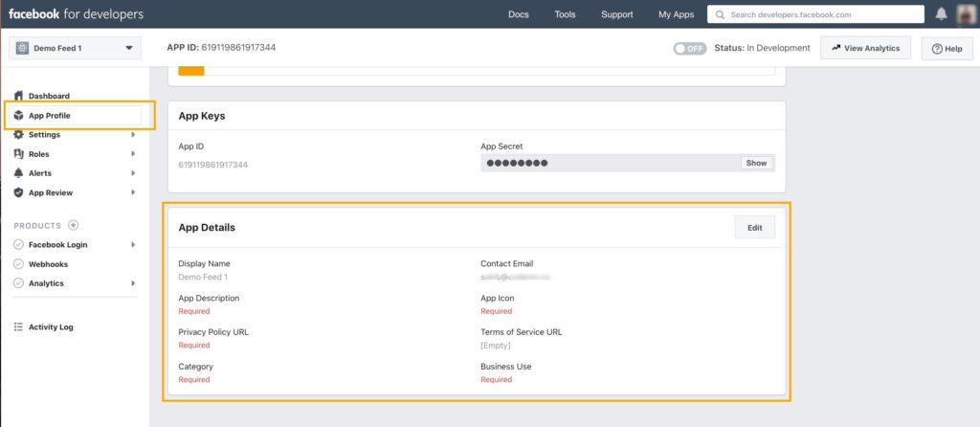Expand the Alerts submenu arrow
The height and width of the screenshot is (427, 980).
[133, 173]
